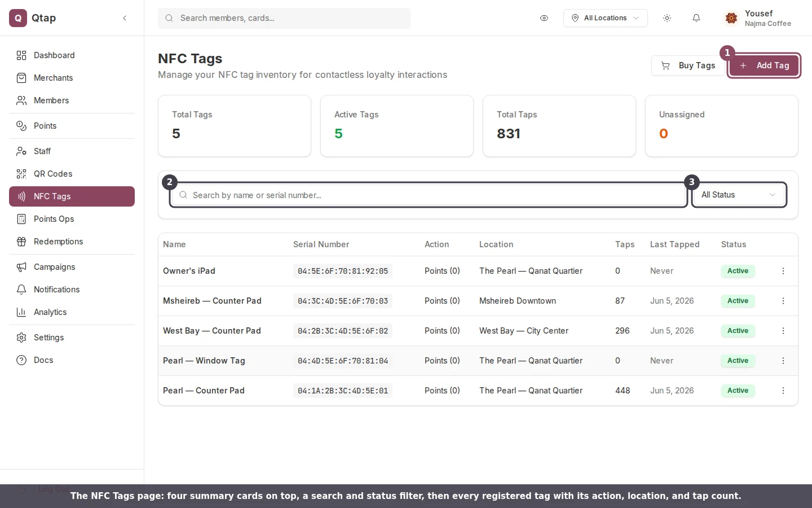This screenshot has width=812, height=508.
Task: Click the Taps column header
Action: (625, 244)
